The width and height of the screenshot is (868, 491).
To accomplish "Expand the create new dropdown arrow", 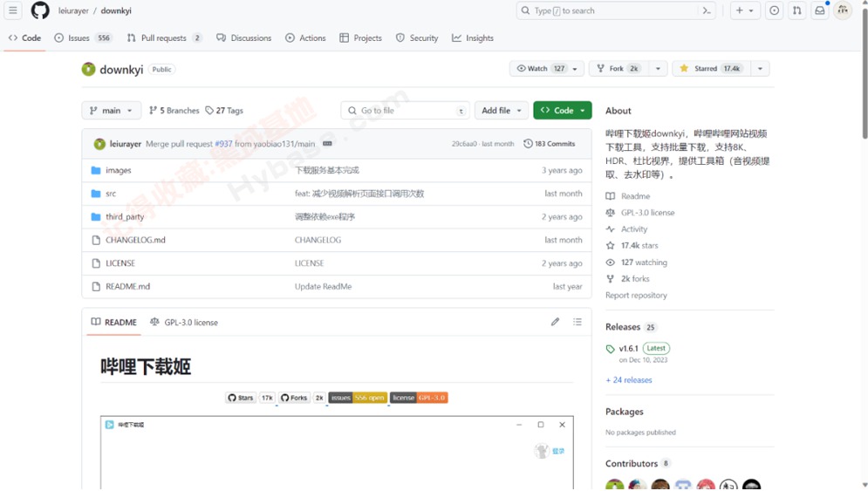I will click(751, 10).
